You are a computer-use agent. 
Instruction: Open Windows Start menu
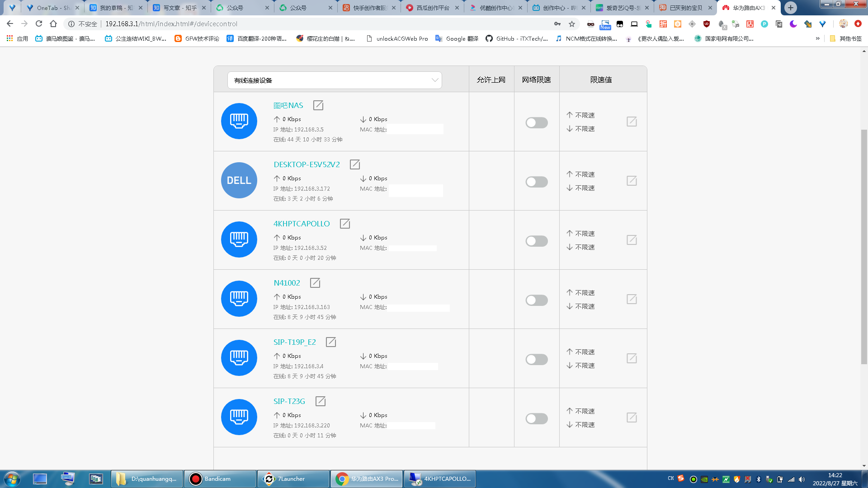click(x=12, y=479)
